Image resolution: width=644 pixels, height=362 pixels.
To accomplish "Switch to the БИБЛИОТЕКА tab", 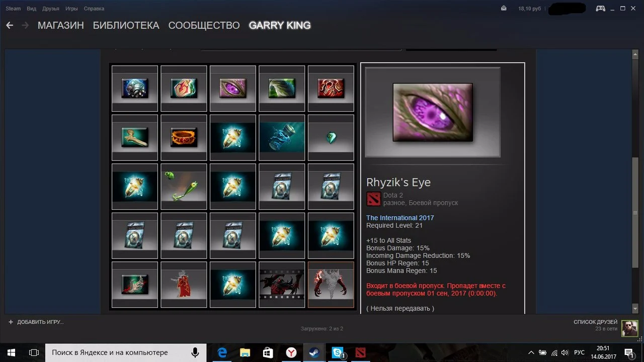I will click(x=126, y=25).
